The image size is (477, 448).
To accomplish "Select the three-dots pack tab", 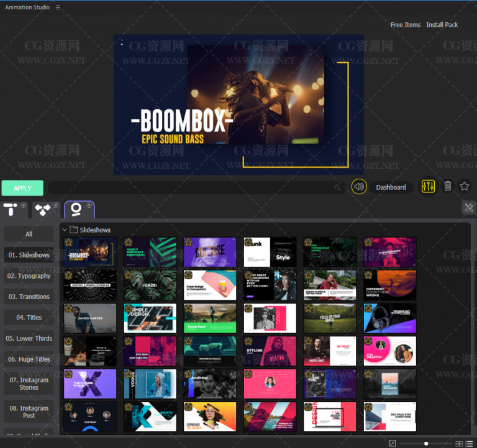I will (42, 210).
